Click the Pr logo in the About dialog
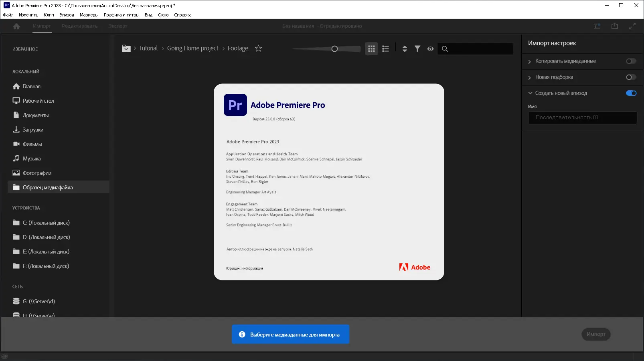The width and height of the screenshot is (644, 361). pyautogui.click(x=235, y=105)
